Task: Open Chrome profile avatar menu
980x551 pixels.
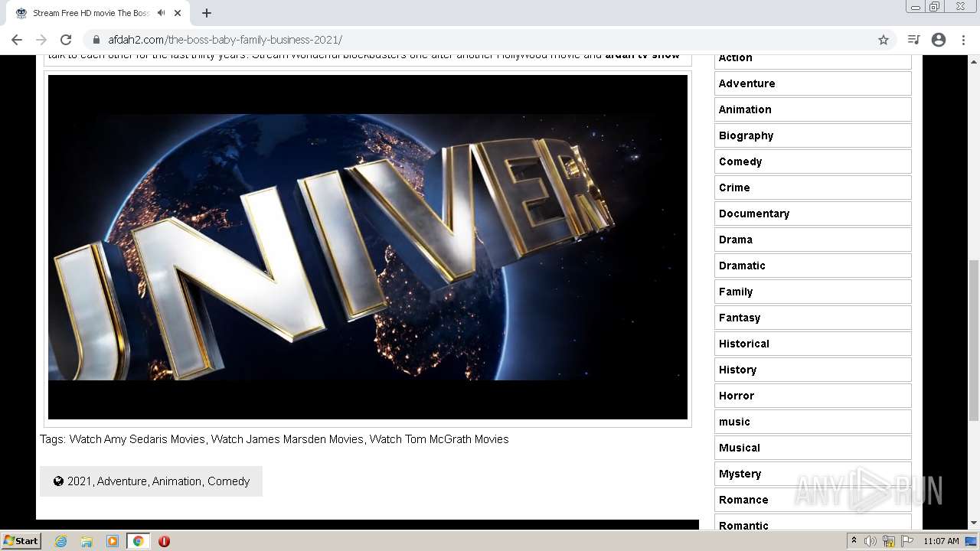Action: click(x=939, y=40)
